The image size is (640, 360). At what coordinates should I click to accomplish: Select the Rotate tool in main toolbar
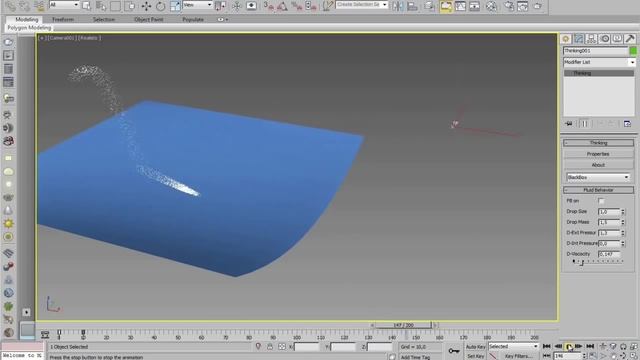[x=160, y=6]
